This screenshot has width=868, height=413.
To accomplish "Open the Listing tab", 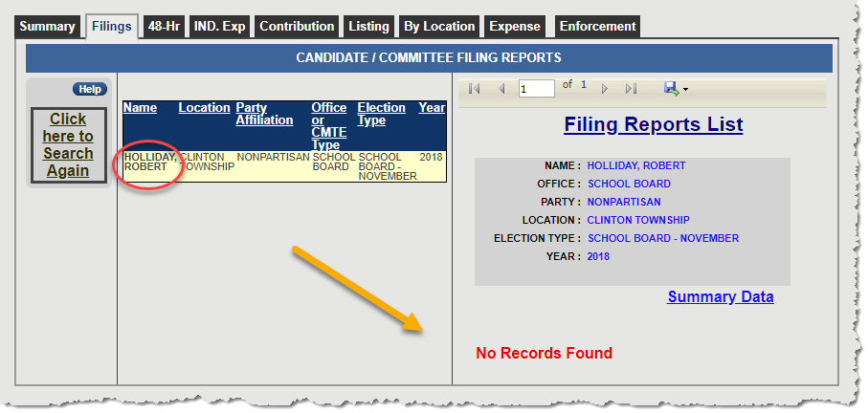I will 368,27.
